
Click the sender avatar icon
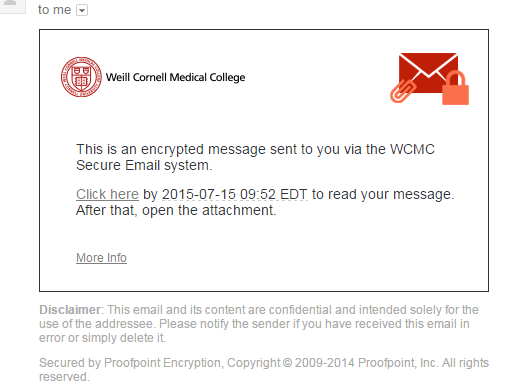point(12,6)
